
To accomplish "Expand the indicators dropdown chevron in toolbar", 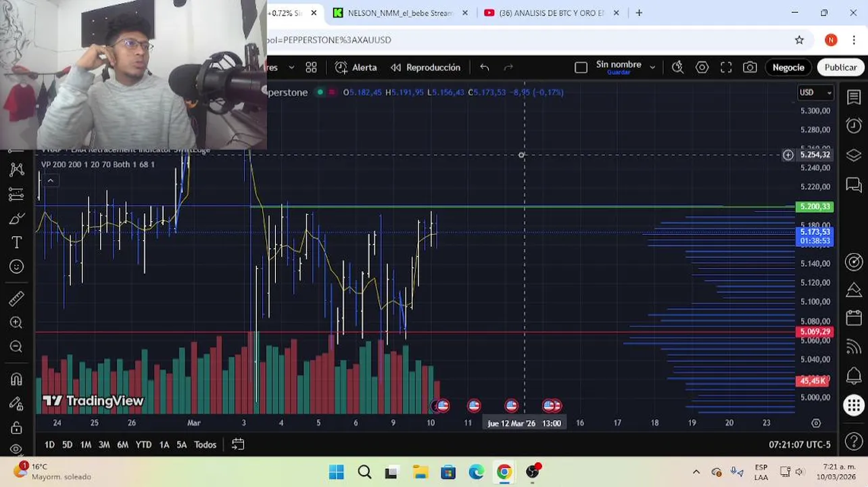I will 291,68.
